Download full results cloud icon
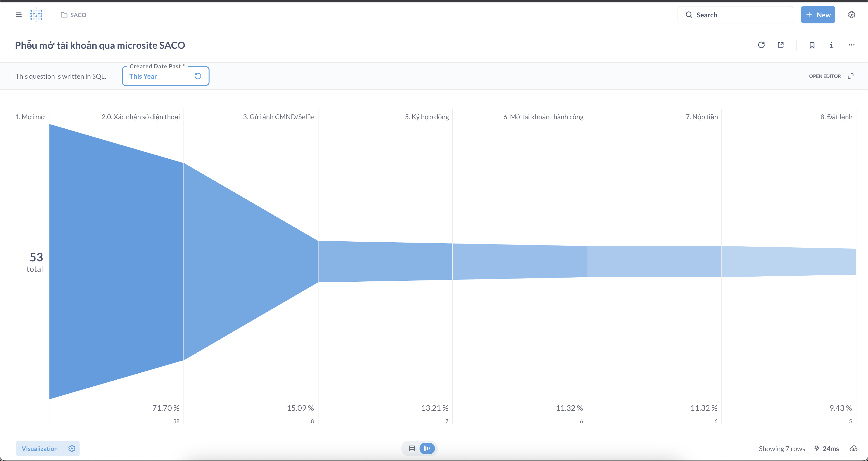The height and width of the screenshot is (461, 868). tap(853, 448)
